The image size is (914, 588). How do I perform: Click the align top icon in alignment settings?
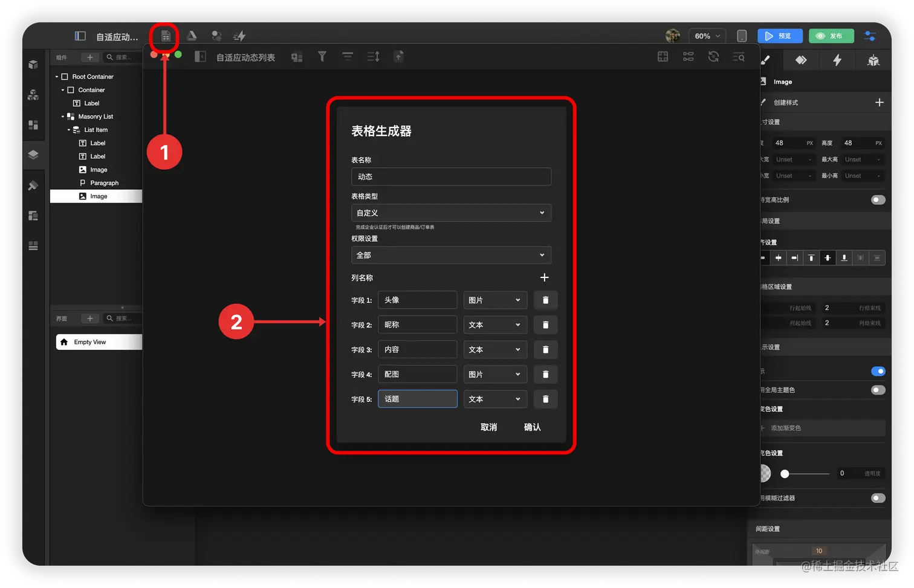tap(811, 258)
